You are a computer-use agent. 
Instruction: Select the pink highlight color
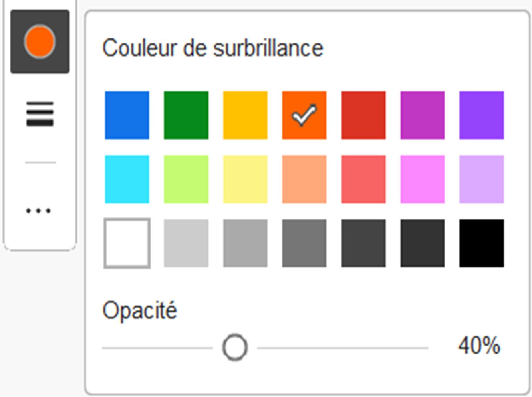tap(421, 178)
